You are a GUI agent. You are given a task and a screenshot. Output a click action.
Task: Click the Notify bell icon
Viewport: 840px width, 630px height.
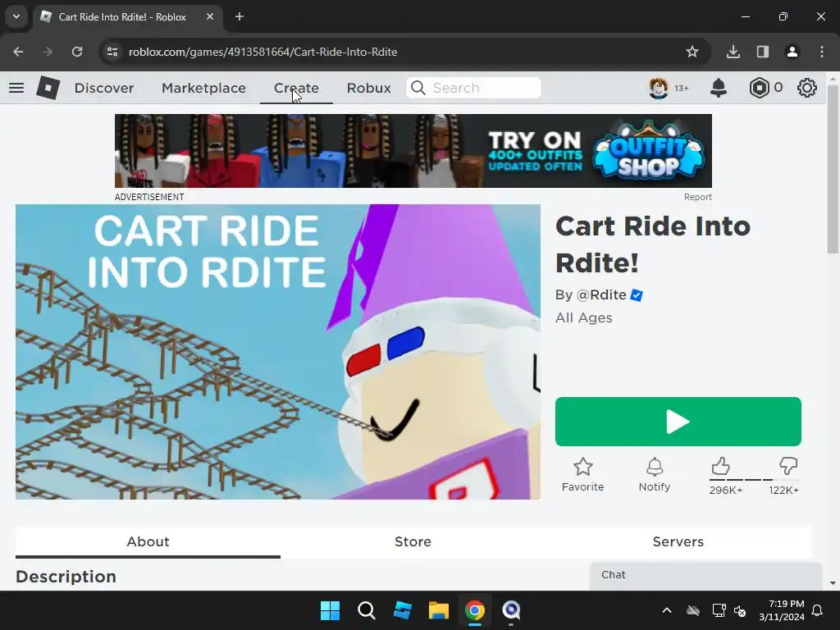click(x=654, y=467)
